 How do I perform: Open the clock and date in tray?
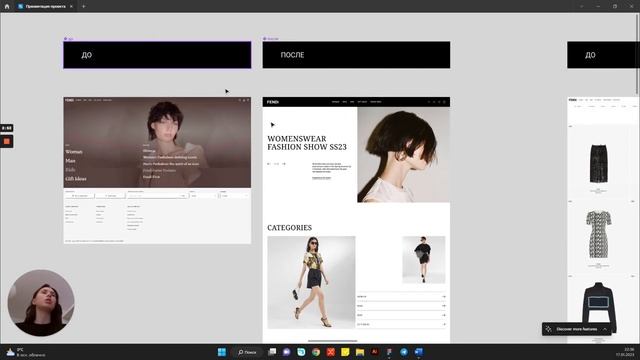[625, 352]
